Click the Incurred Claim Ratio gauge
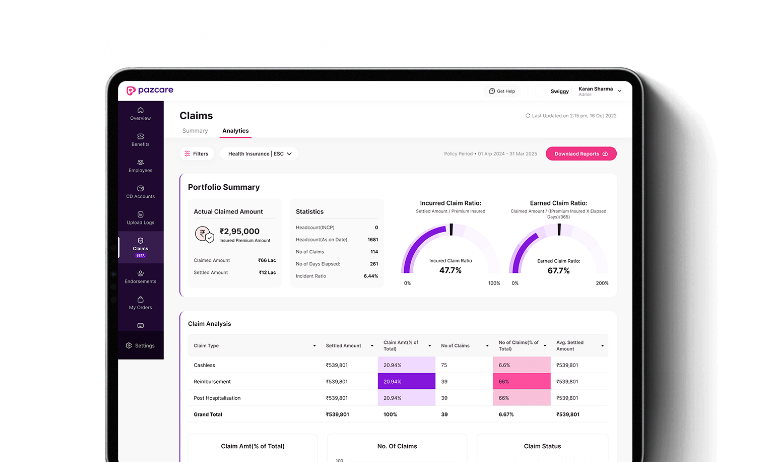The image size is (768, 462). coord(451,249)
